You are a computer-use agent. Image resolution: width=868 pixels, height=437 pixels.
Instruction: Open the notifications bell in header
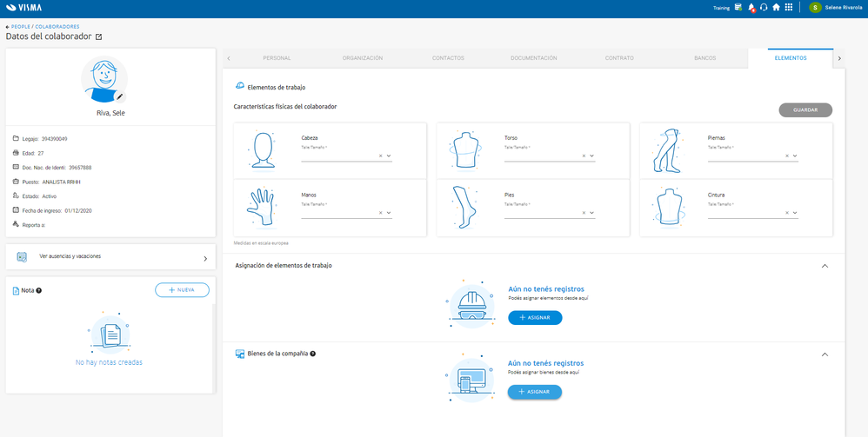point(751,8)
